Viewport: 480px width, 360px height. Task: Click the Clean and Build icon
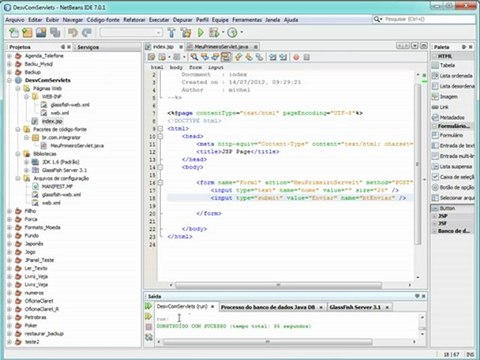[186, 32]
